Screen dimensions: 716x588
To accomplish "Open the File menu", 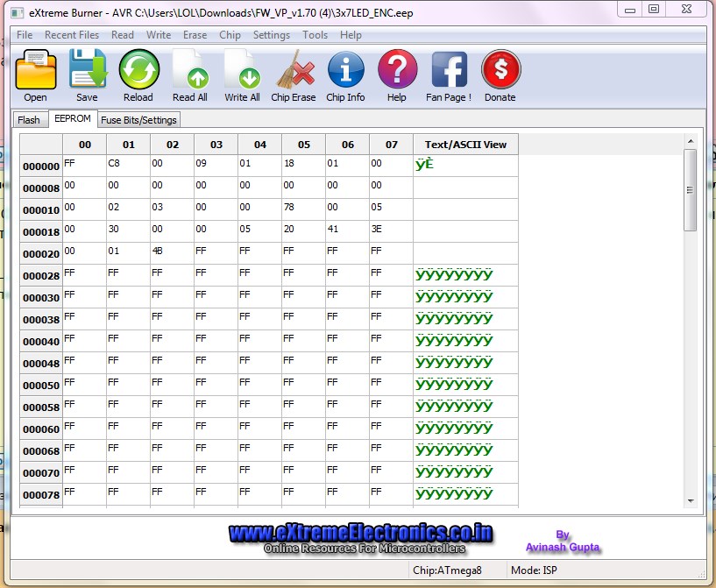I will [x=25, y=35].
